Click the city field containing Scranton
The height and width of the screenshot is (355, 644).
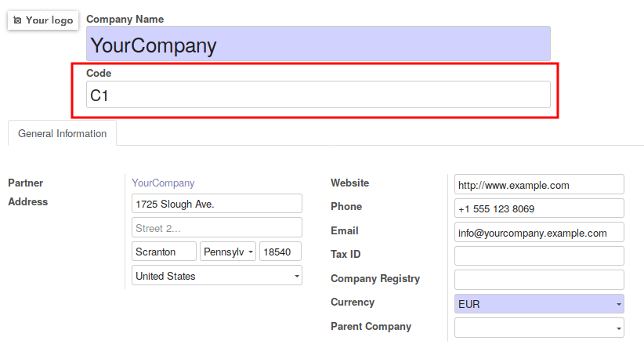pyautogui.click(x=165, y=252)
